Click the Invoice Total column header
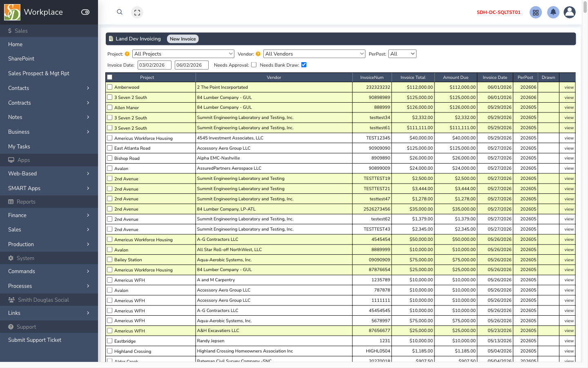Image resolution: width=588 pixels, height=368 pixels. point(413,77)
